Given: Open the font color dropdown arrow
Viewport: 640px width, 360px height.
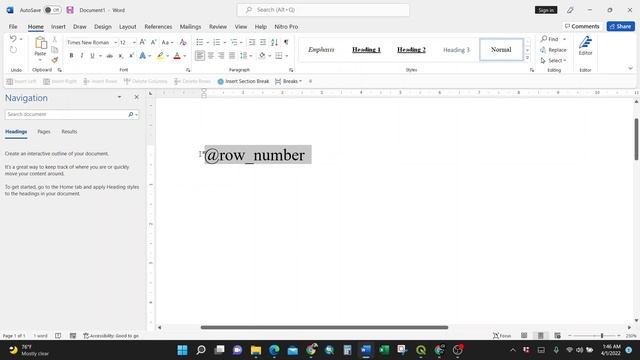Looking at the screenshot, I should (x=185, y=56).
